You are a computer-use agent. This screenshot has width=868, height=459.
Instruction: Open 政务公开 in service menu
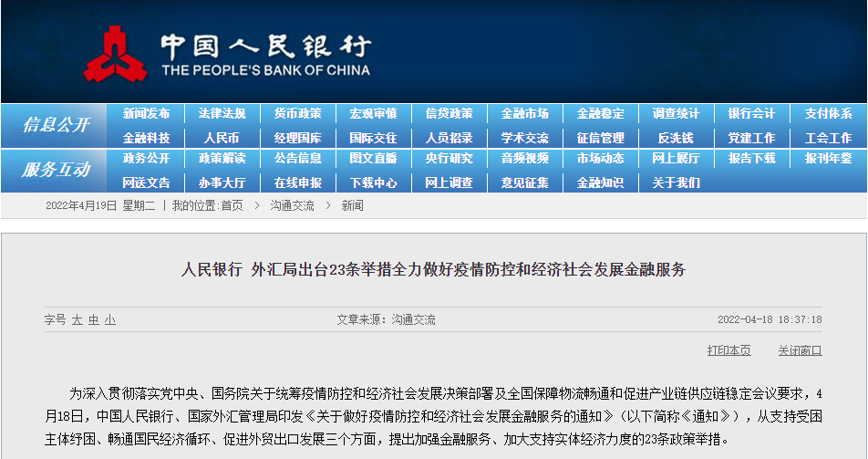point(146,159)
